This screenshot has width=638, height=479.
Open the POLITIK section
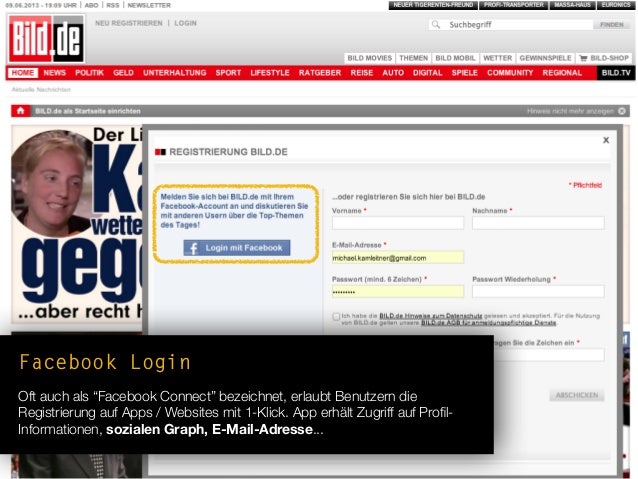90,73
